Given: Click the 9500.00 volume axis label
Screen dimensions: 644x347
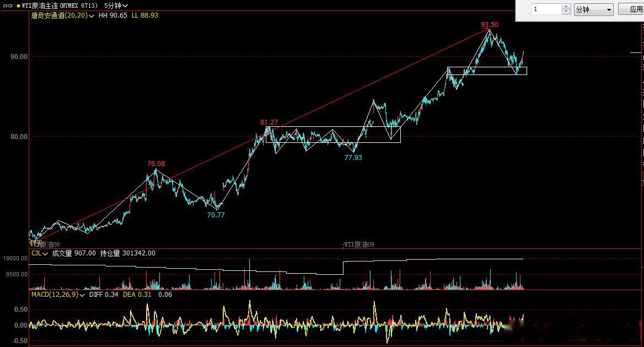Looking at the screenshot, I should pyautogui.click(x=17, y=274).
